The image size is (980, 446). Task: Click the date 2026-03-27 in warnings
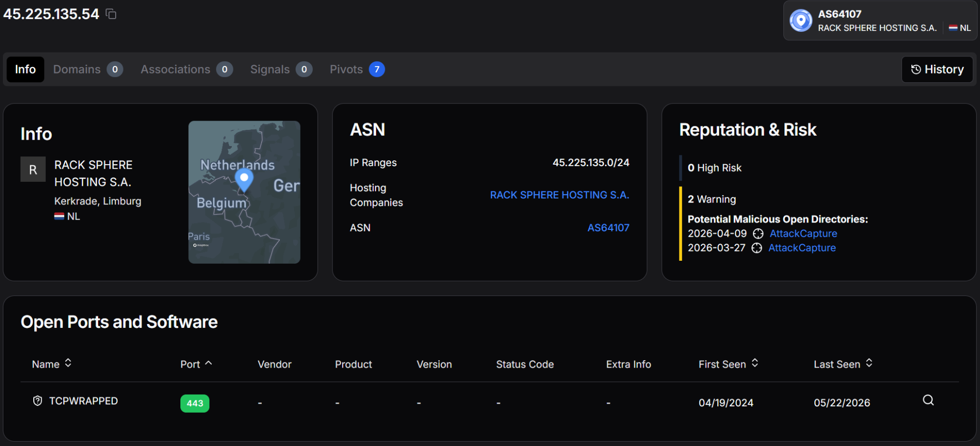click(x=716, y=248)
